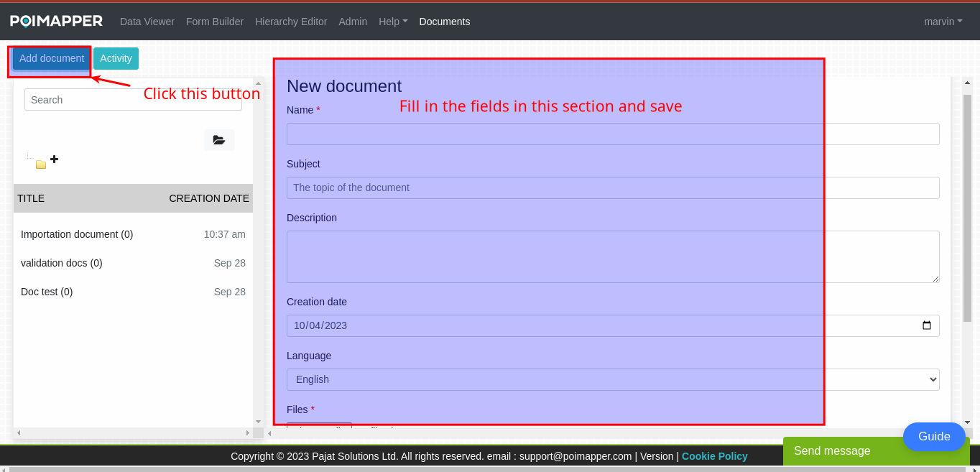The image size is (980, 472).
Task: Open Importation document (0) row
Action: pyautogui.click(x=133, y=234)
